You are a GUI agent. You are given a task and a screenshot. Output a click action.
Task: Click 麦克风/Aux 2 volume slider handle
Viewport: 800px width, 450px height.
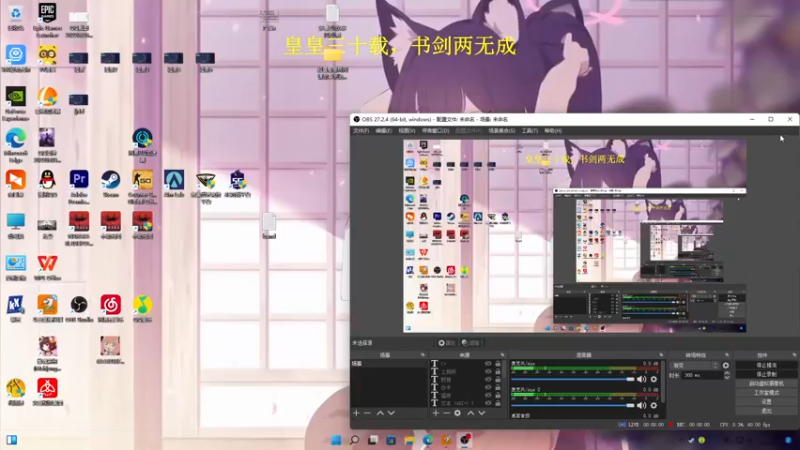point(631,405)
